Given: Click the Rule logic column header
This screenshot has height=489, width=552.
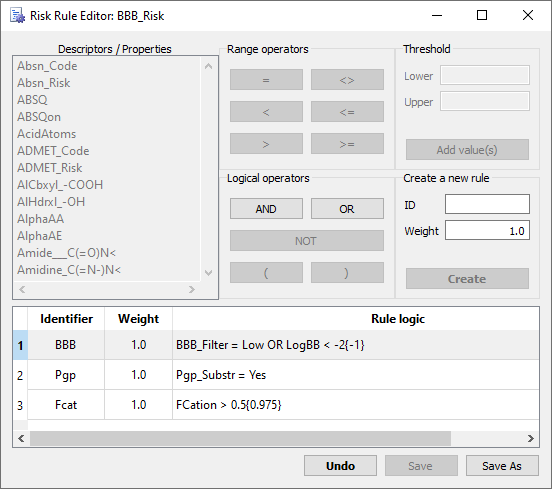Looking at the screenshot, I should click(356, 319).
